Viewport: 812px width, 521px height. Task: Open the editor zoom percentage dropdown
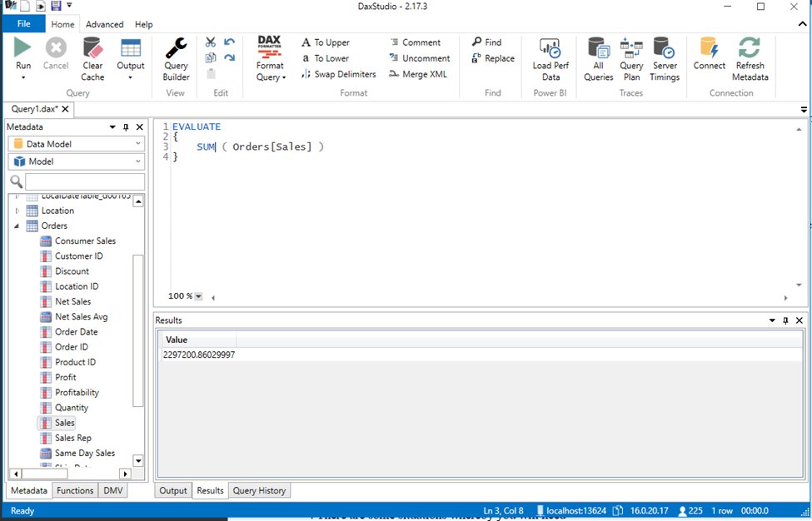click(198, 296)
